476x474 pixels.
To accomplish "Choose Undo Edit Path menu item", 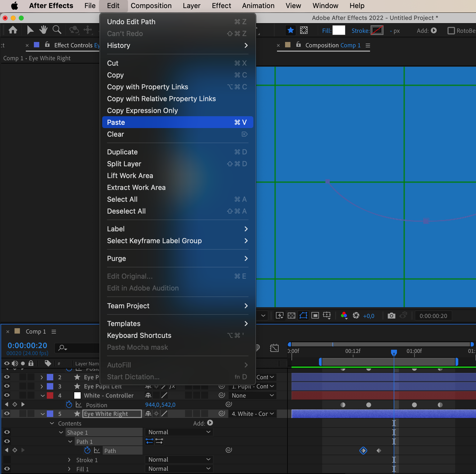I will point(177,22).
